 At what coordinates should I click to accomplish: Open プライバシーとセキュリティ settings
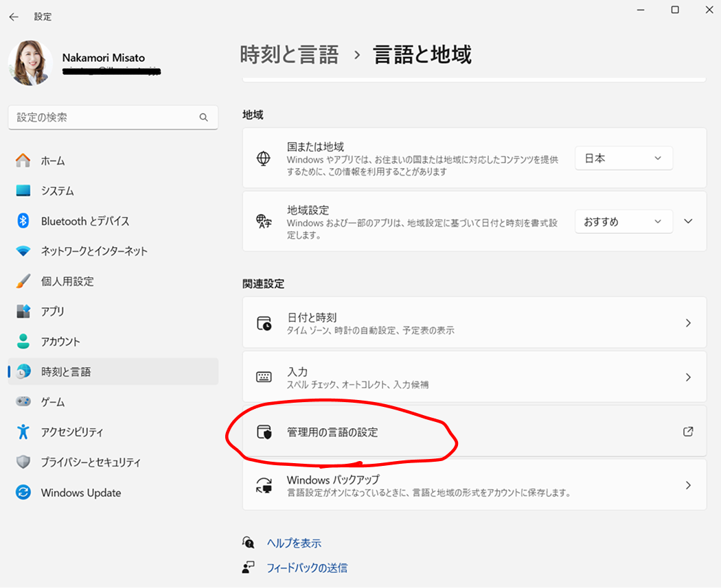(x=113, y=462)
